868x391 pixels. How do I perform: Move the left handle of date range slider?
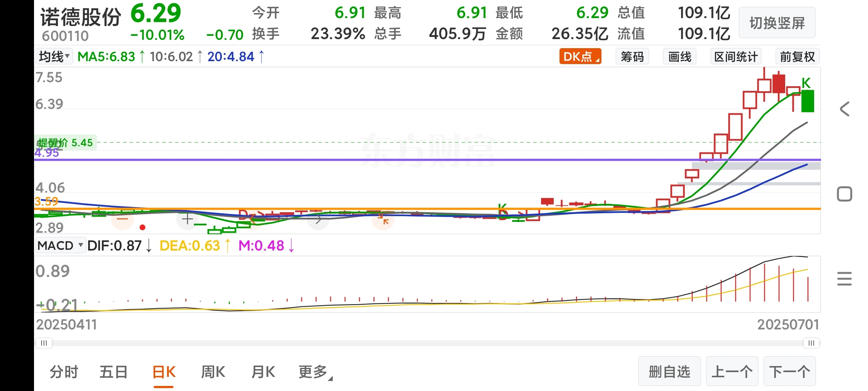point(44,343)
